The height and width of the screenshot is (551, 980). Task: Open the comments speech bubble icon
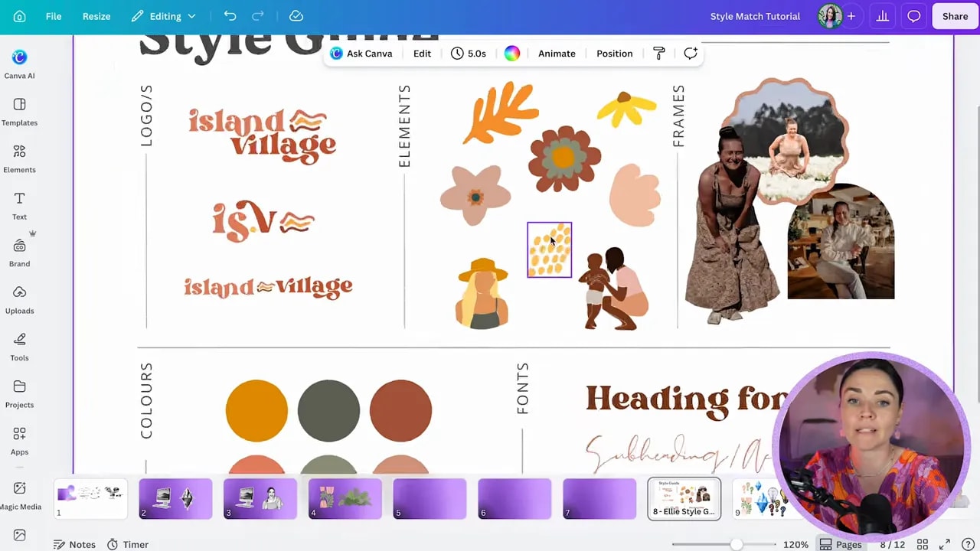(x=914, y=16)
